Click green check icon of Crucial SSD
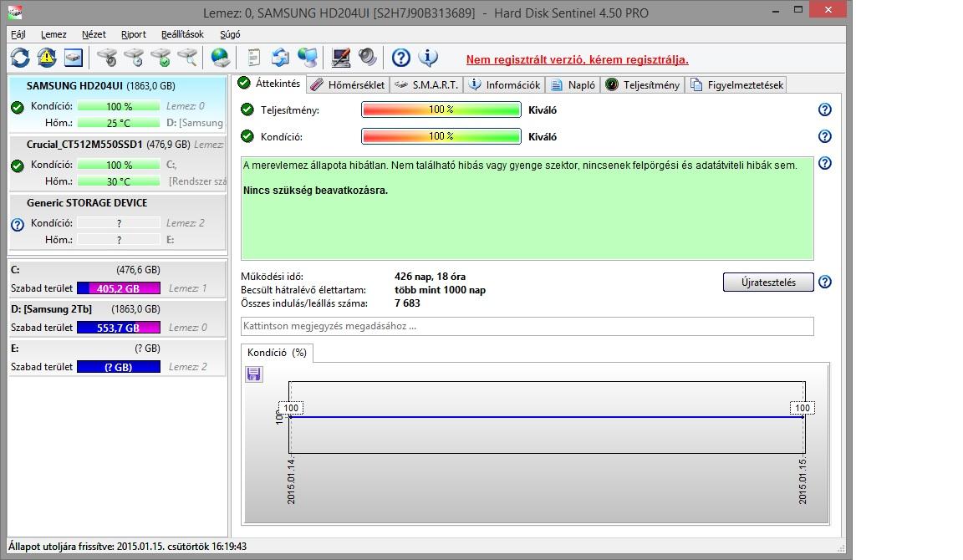The image size is (963, 560). click(x=18, y=165)
